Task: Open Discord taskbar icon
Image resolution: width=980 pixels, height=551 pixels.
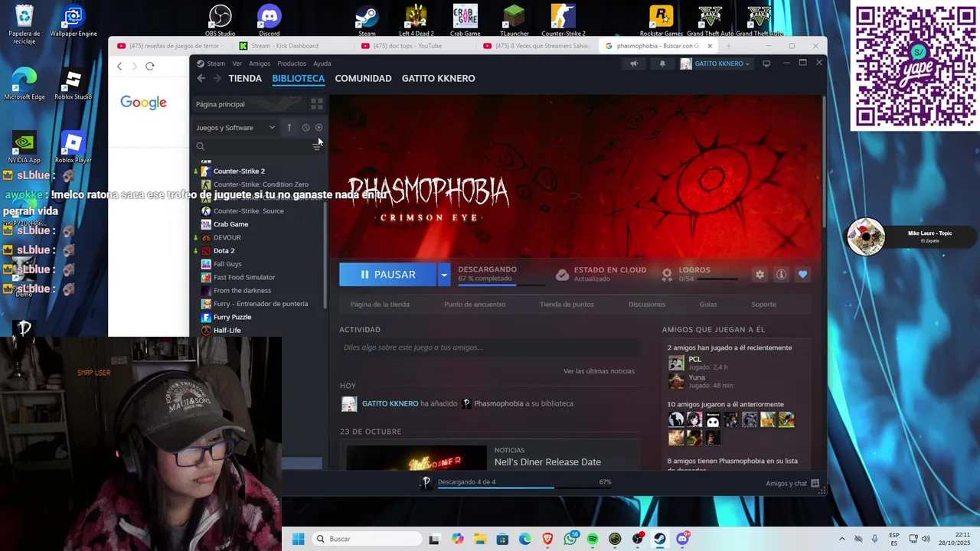Action: tap(682, 539)
